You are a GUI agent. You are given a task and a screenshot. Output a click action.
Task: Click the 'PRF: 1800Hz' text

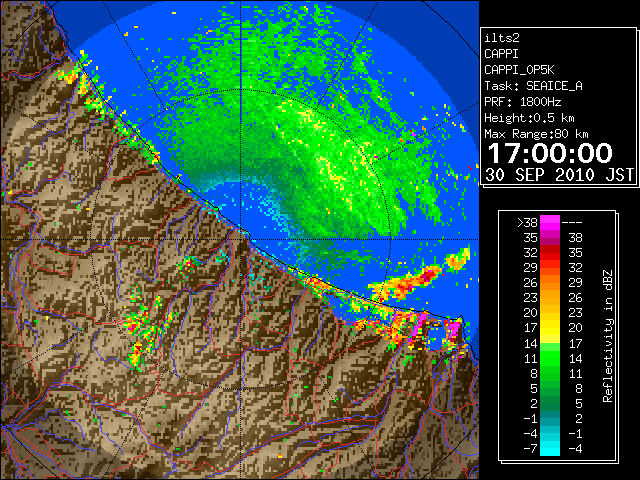tap(523, 102)
